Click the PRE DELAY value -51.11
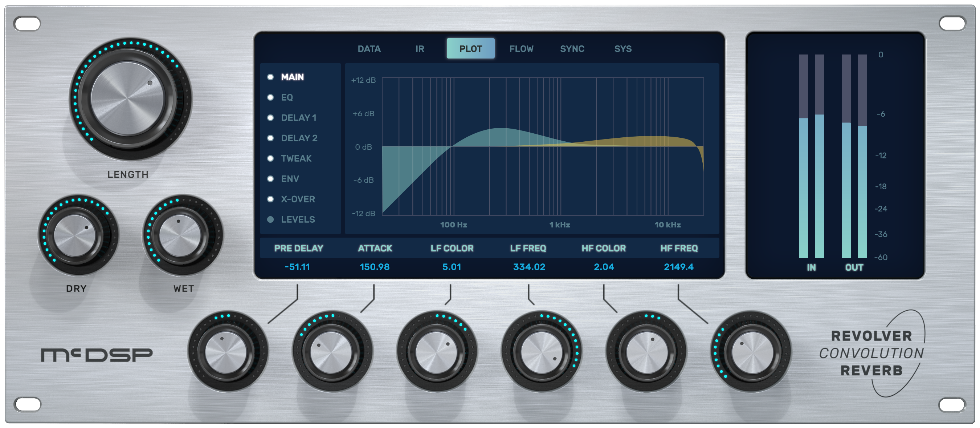This screenshot has height=428, width=980. (297, 267)
